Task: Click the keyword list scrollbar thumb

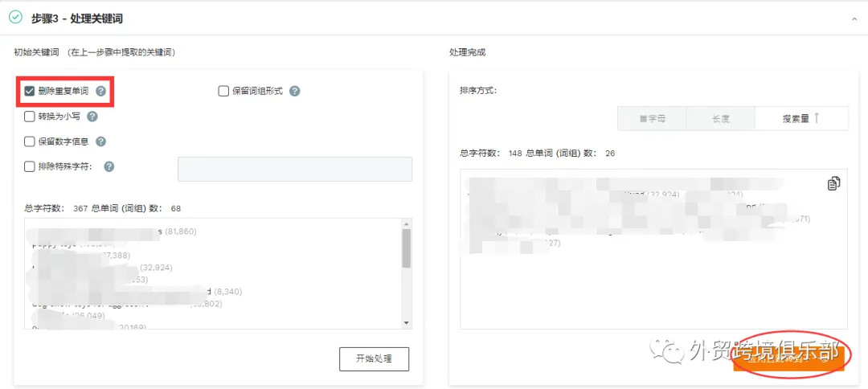Action: coord(407,249)
